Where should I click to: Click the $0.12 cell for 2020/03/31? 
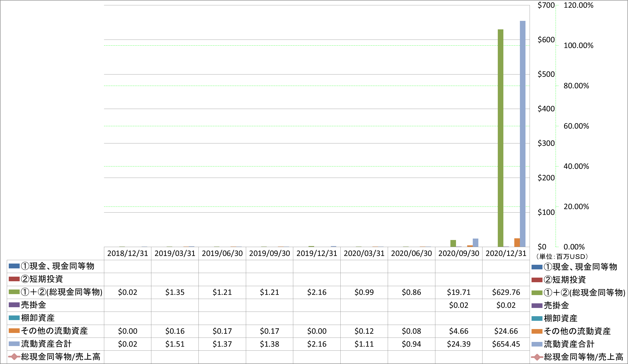(364, 331)
